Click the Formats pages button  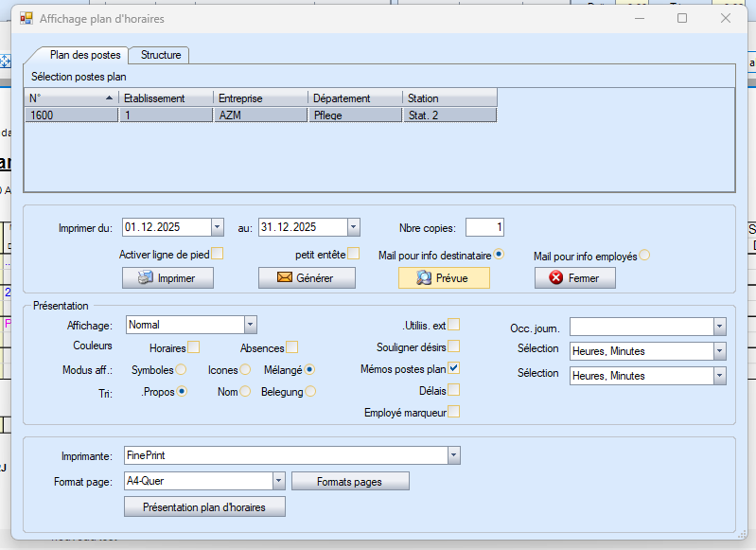point(349,482)
